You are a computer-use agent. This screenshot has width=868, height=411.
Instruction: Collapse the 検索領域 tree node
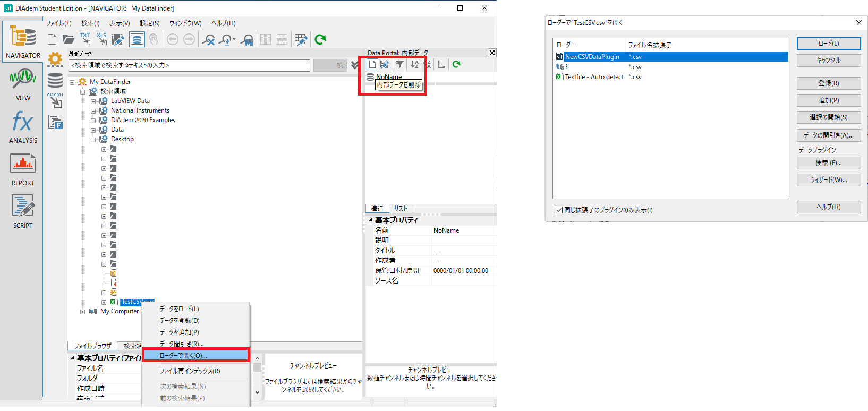point(83,92)
